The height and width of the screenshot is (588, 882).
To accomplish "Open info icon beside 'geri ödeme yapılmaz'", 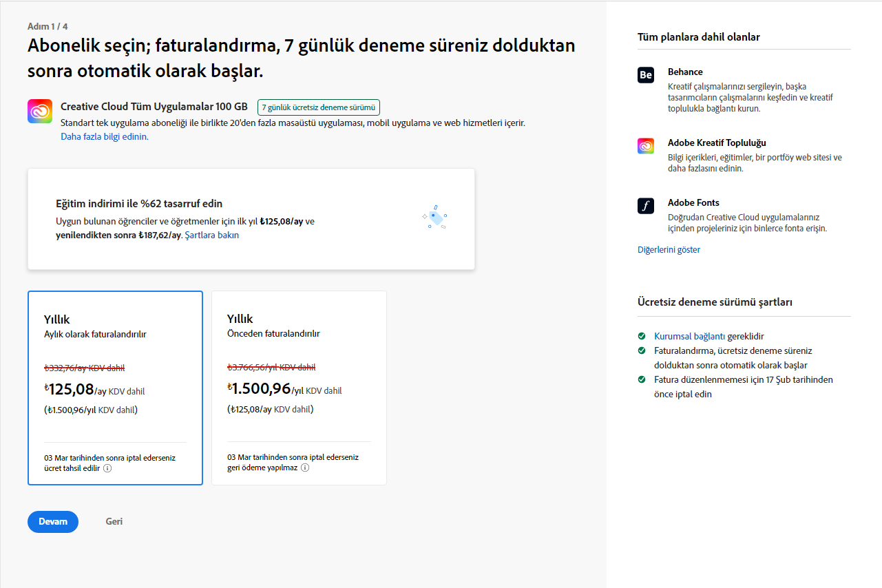I will point(305,468).
